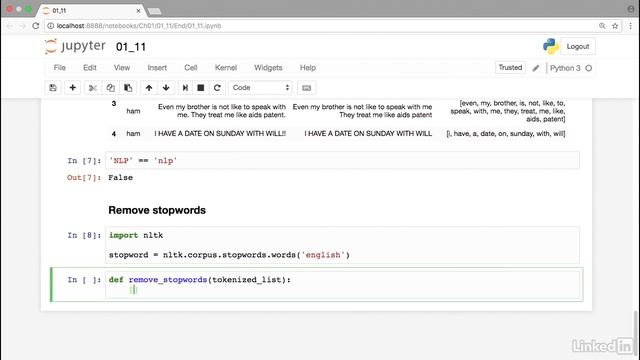
Task: Click inside the def remove_stopwords cell
Action: tap(342, 284)
